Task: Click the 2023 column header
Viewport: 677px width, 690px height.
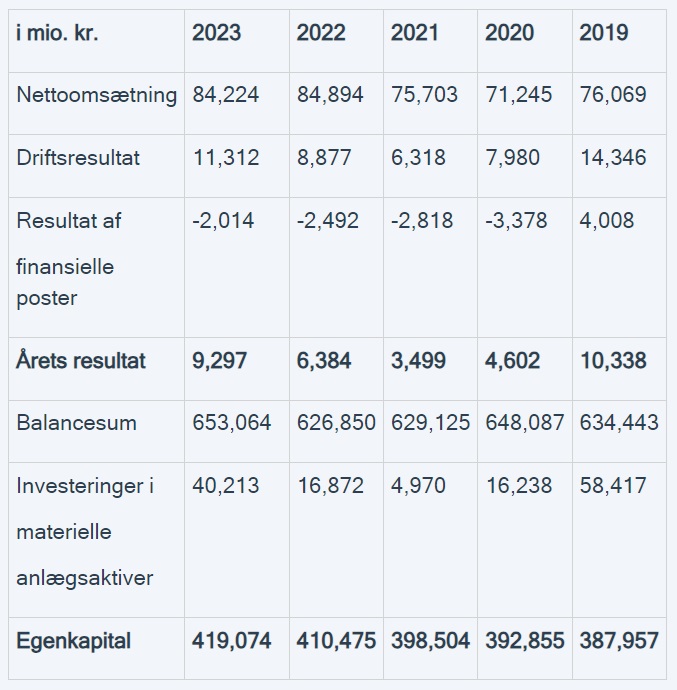Action: pos(217,33)
